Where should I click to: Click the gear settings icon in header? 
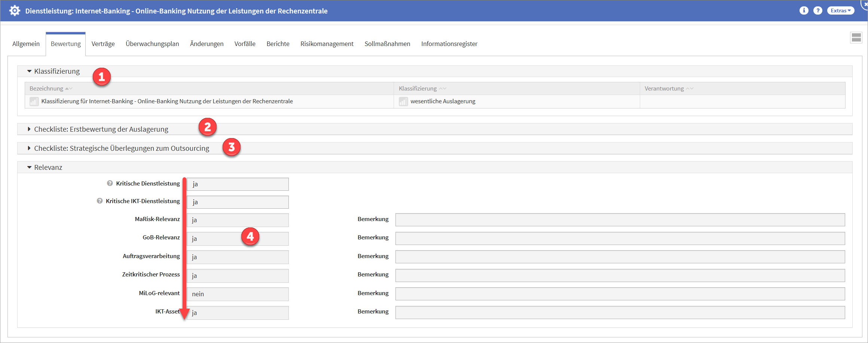point(15,10)
